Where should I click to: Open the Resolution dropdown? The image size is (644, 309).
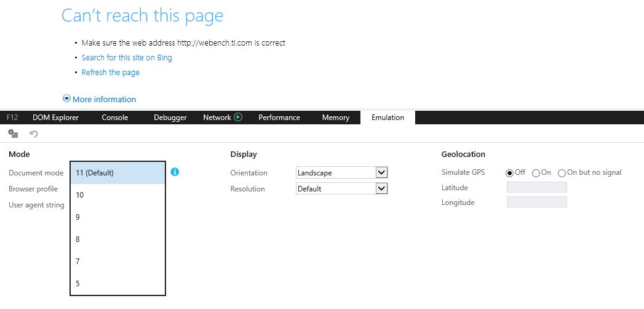[x=381, y=189]
